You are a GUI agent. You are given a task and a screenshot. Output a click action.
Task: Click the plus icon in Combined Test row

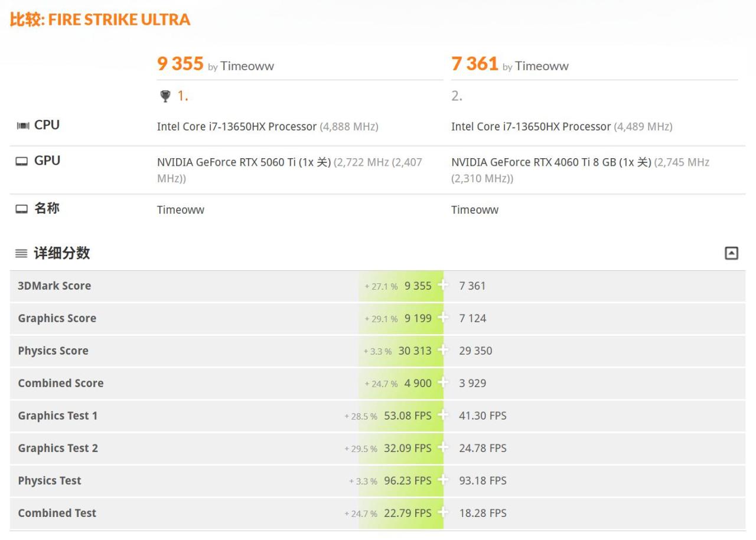coord(443,513)
